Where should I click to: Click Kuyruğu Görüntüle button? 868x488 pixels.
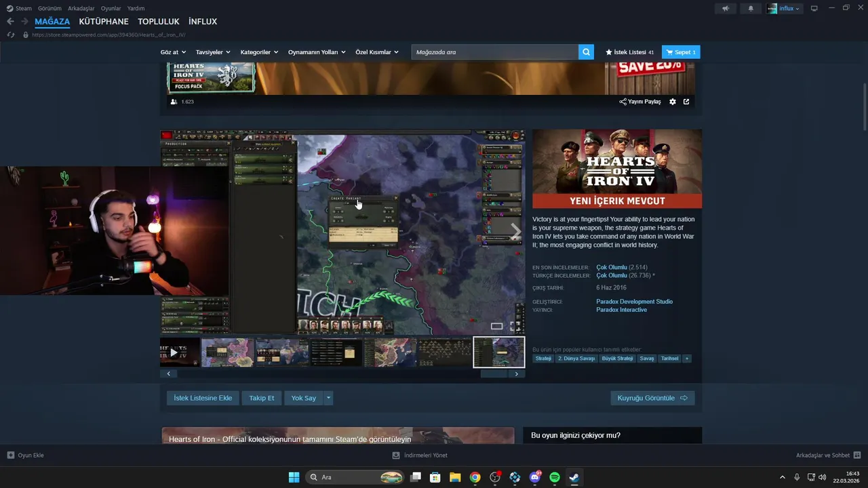coord(652,398)
